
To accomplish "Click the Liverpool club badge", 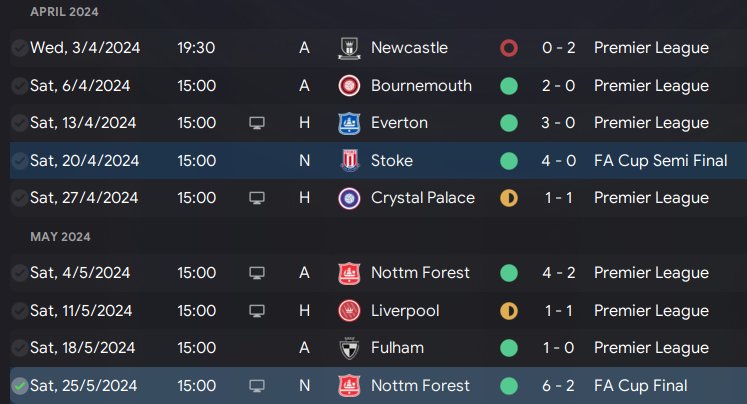I will [x=349, y=311].
